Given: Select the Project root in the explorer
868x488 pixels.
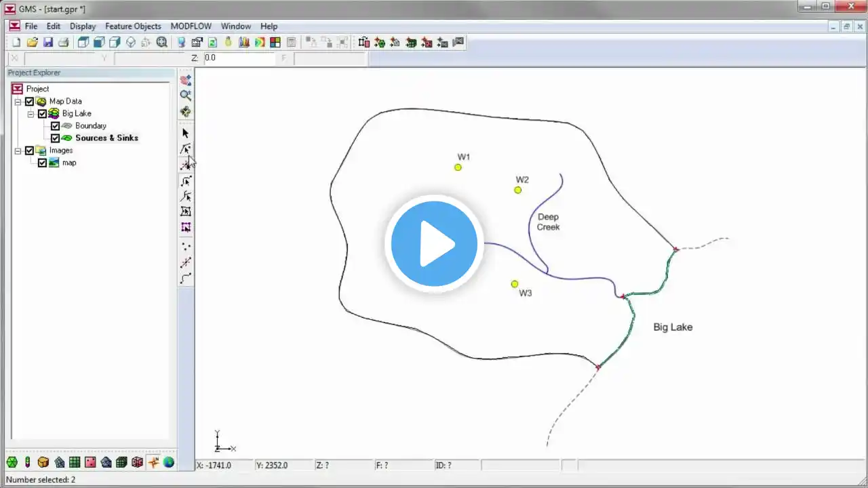Looking at the screenshot, I should (37, 89).
